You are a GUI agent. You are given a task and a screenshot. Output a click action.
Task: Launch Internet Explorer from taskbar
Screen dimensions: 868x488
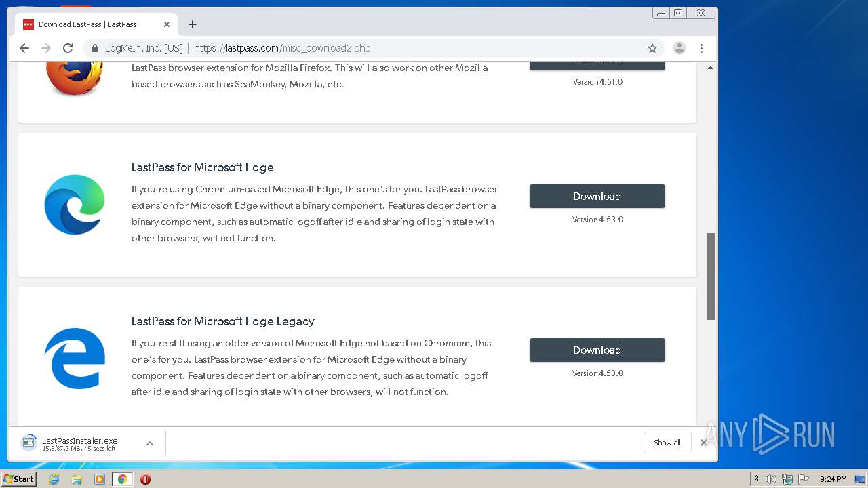point(54,479)
